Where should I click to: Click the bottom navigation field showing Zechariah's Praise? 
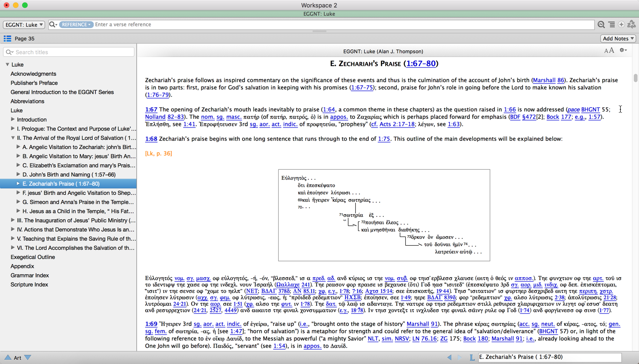(x=550, y=357)
